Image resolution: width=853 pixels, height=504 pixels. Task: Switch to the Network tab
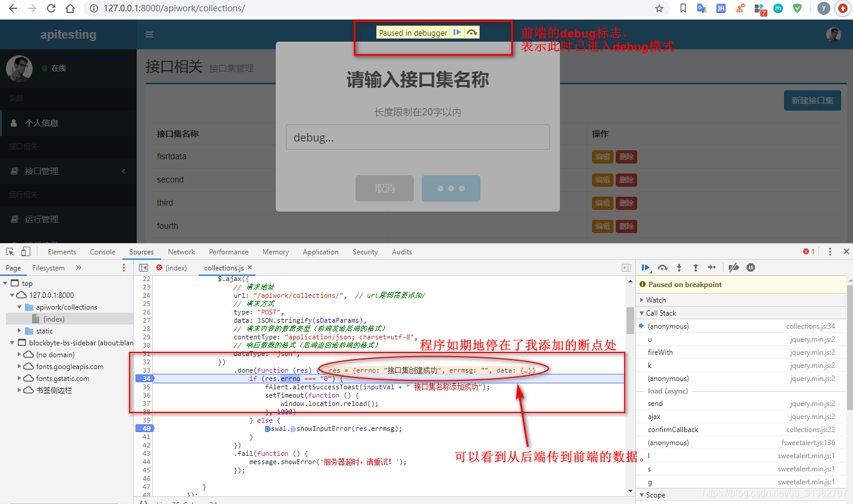[x=181, y=251]
